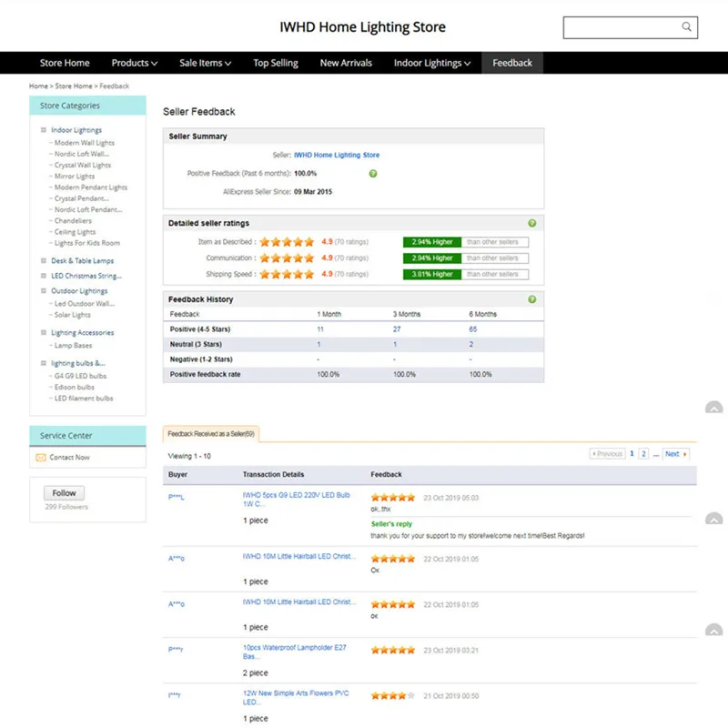Open IWHD Home Lighting Store seller link
Image resolution: width=728 pixels, height=728 pixels.
(337, 155)
